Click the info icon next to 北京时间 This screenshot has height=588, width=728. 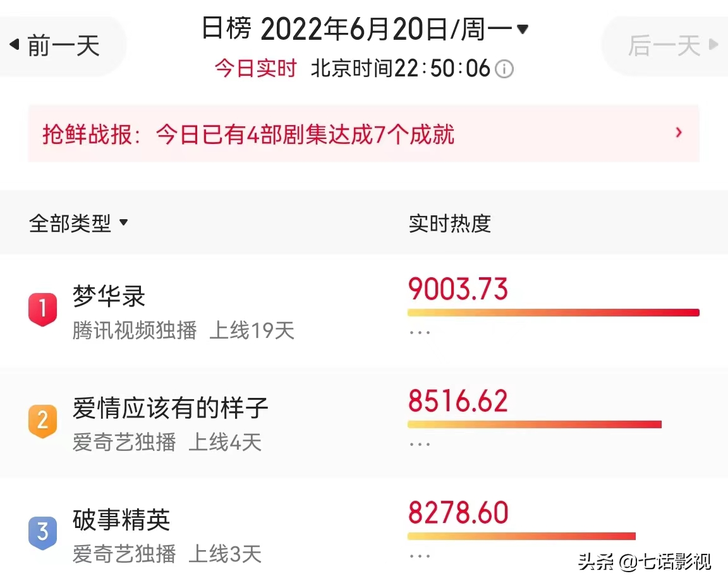[x=504, y=69]
